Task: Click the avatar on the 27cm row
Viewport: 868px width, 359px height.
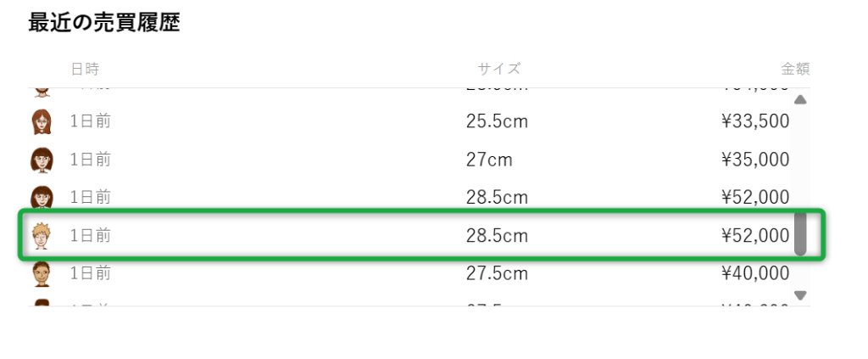Action: pos(42,160)
